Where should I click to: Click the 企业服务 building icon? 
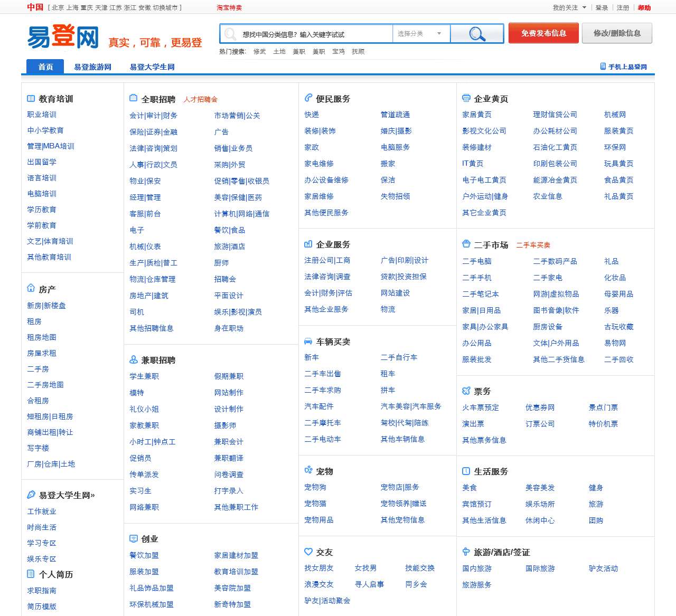click(308, 244)
